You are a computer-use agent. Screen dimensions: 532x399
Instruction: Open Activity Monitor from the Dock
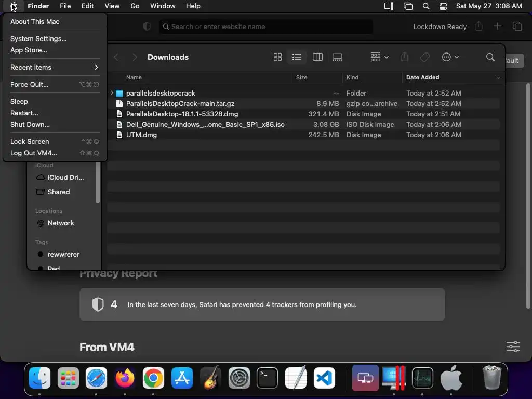point(422,378)
